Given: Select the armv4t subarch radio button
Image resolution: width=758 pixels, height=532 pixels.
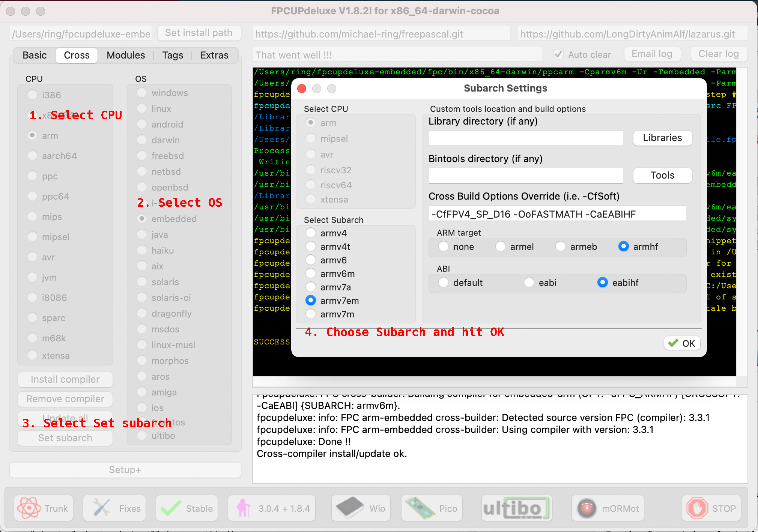Looking at the screenshot, I should click(x=311, y=246).
